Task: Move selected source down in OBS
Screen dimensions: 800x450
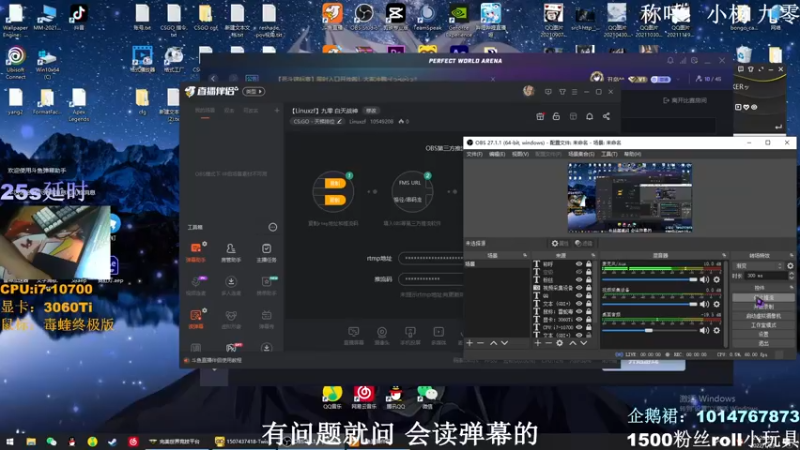Action: 583,343
